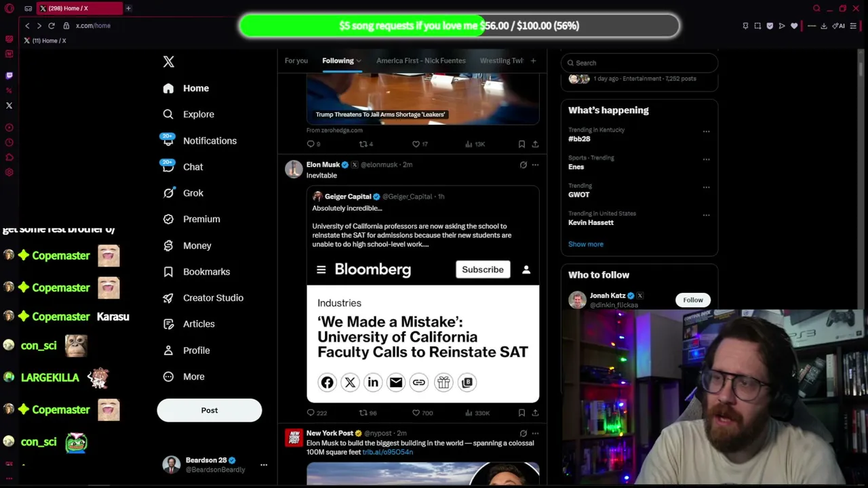Open Creator Studio in the sidebar
The width and height of the screenshot is (868, 488).
203,298
